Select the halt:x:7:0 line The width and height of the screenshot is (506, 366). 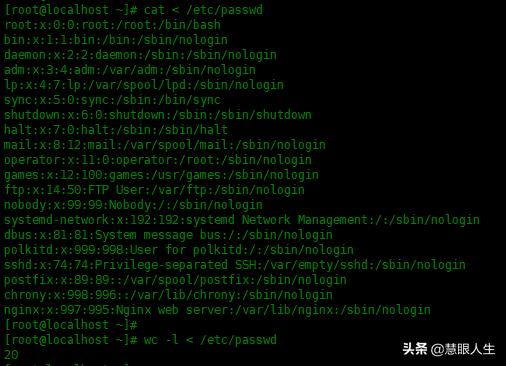(x=116, y=130)
